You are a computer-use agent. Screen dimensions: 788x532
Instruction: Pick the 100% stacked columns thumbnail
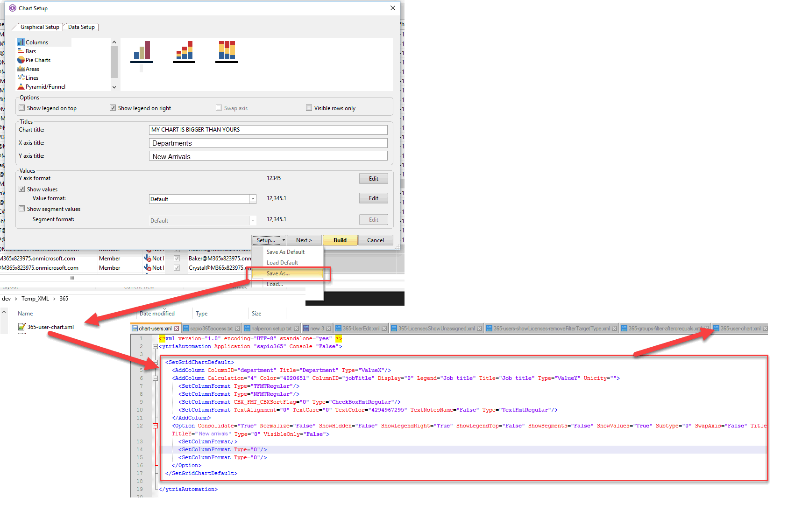click(x=227, y=51)
